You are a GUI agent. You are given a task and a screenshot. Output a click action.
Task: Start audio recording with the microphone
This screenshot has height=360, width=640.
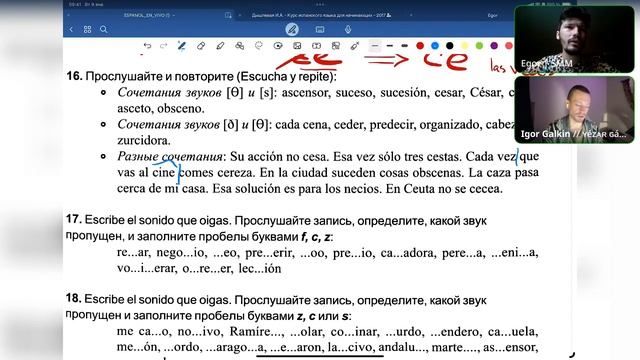coord(348,29)
